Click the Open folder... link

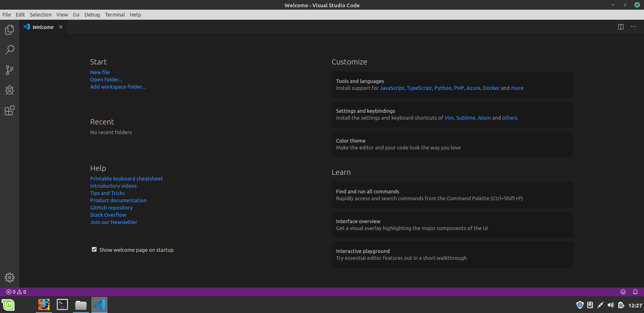pyautogui.click(x=106, y=80)
